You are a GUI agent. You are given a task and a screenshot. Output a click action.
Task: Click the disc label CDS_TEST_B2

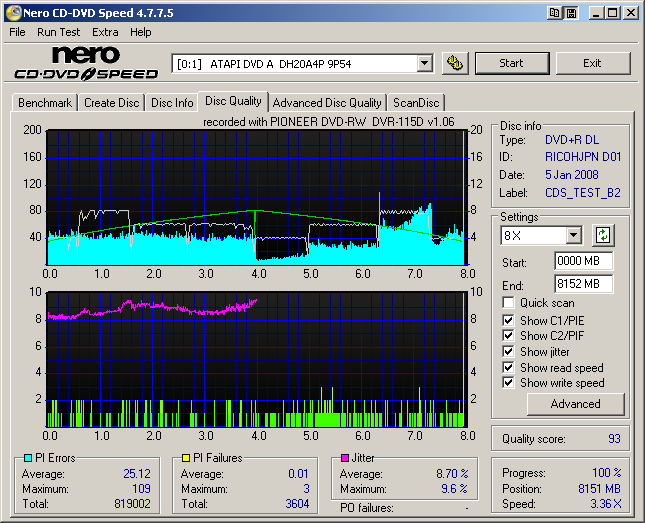point(583,193)
